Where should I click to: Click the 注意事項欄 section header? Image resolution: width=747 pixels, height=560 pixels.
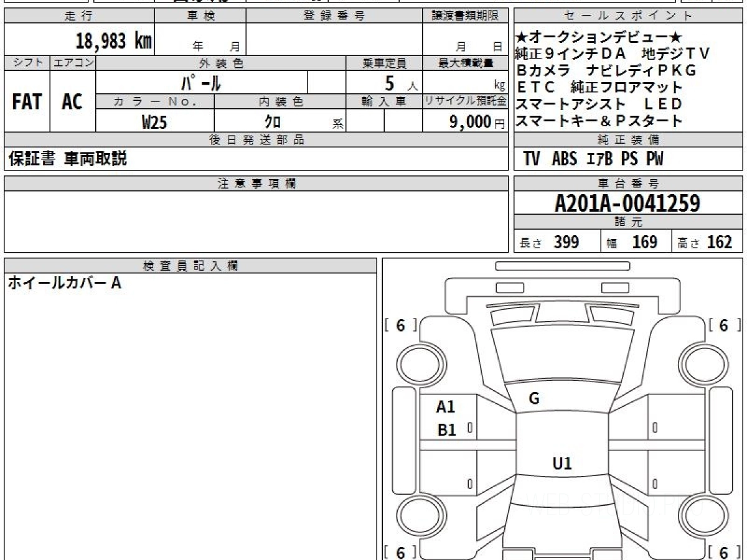point(256,184)
